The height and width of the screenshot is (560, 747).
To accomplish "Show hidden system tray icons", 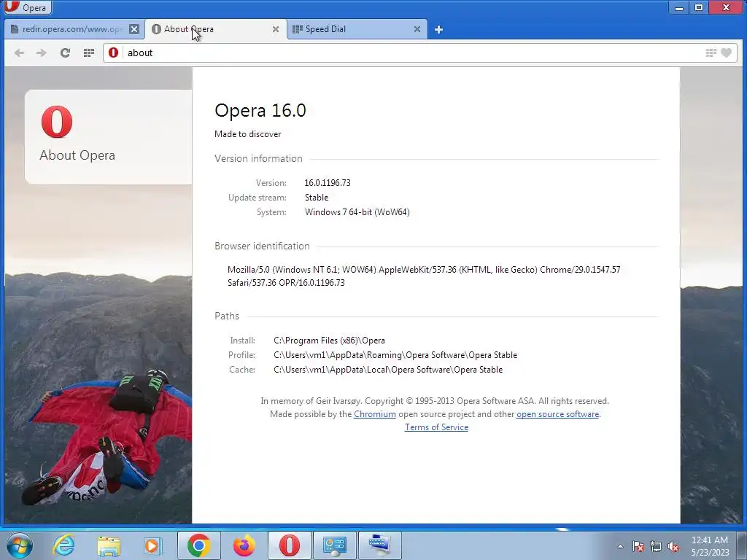I will [x=620, y=546].
